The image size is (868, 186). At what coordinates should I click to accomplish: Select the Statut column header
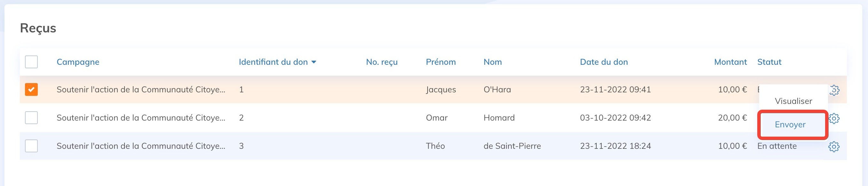[769, 62]
